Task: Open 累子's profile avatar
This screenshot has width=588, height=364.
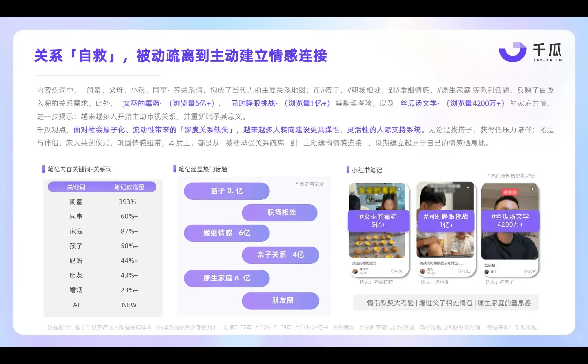Action: (487, 272)
